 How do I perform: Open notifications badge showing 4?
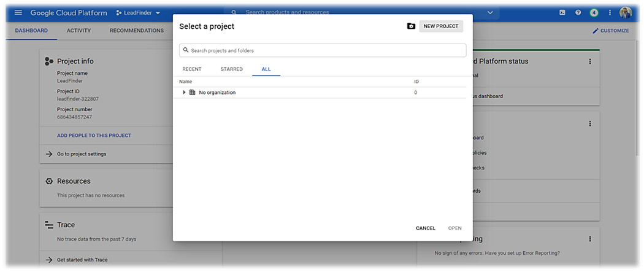(x=594, y=13)
